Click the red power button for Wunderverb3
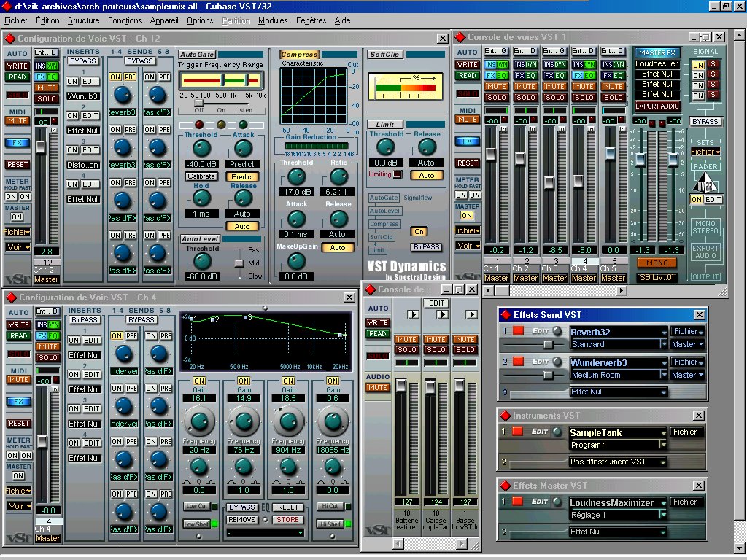Image resolution: width=747 pixels, height=560 pixels. (x=519, y=362)
